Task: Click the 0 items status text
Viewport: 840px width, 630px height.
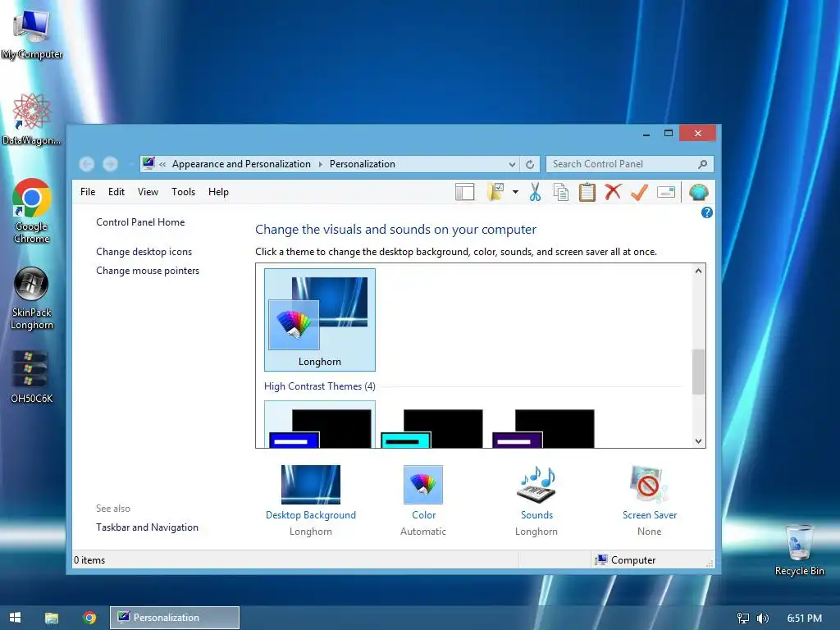Action: point(89,559)
